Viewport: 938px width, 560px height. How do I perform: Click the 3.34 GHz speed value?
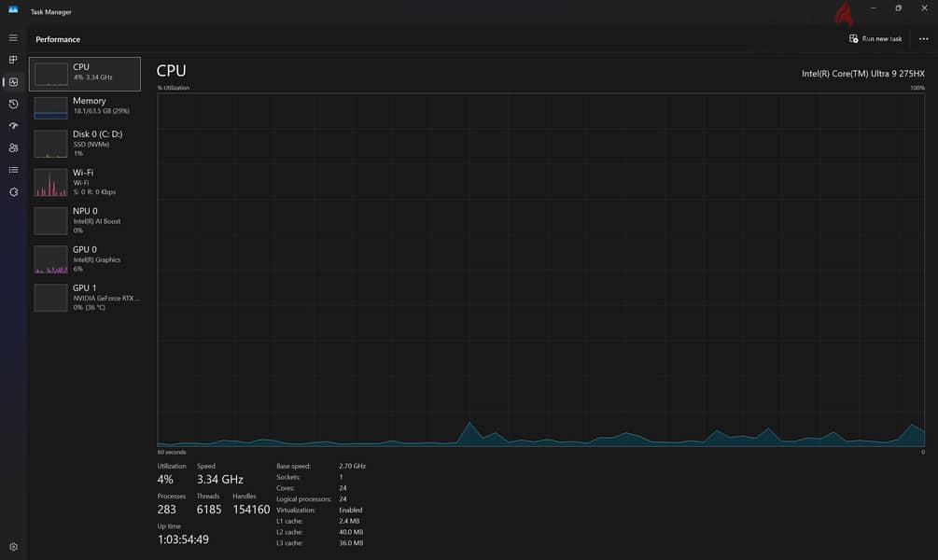[x=220, y=479]
